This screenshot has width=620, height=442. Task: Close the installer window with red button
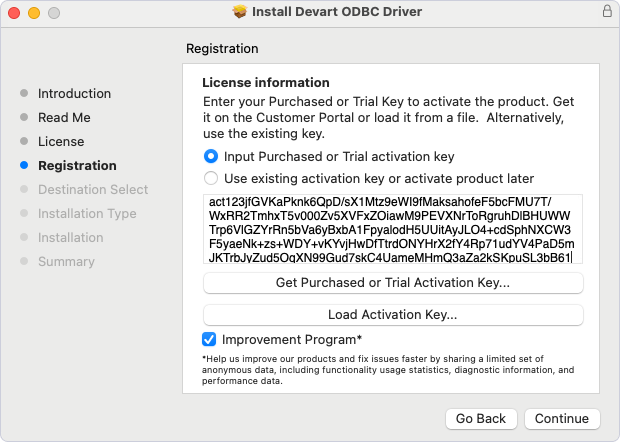[14, 13]
